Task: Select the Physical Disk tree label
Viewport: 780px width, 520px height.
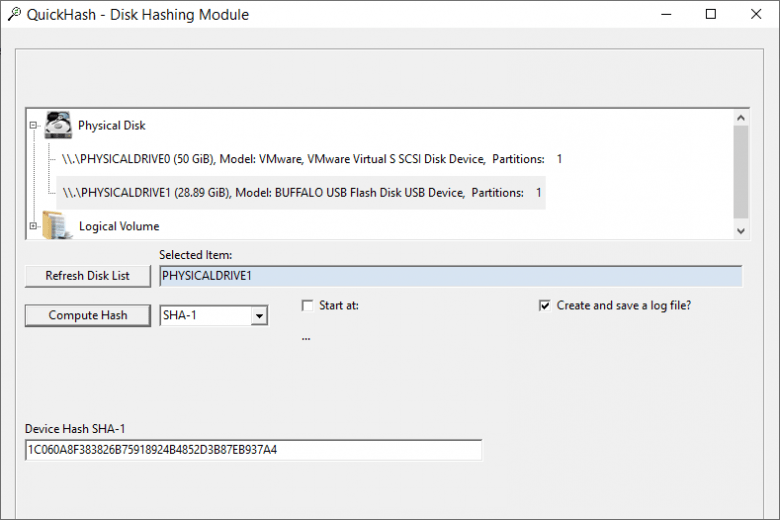Action: tap(111, 125)
